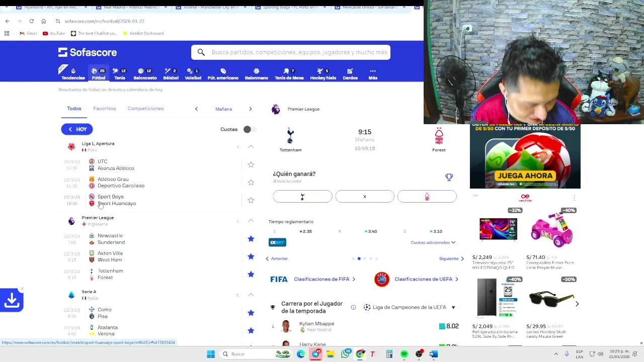Open the Calculator in the taskbar
The height and width of the screenshot is (362, 644).
[389, 354]
